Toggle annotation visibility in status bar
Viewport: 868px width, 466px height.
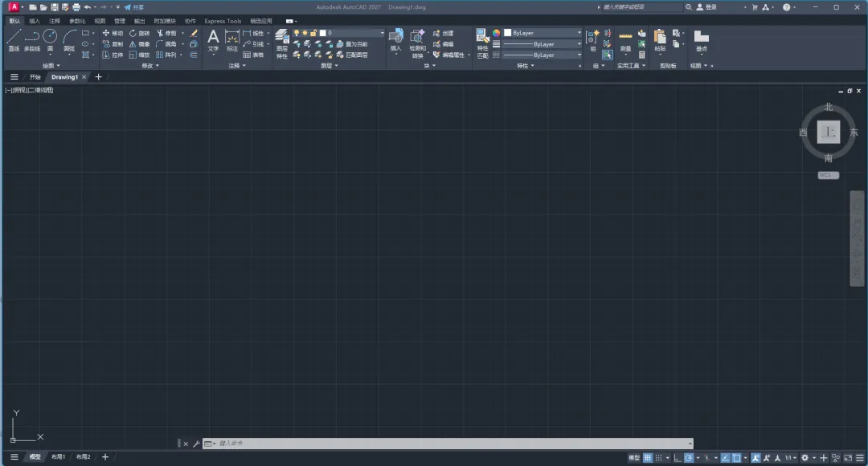[x=755, y=458]
